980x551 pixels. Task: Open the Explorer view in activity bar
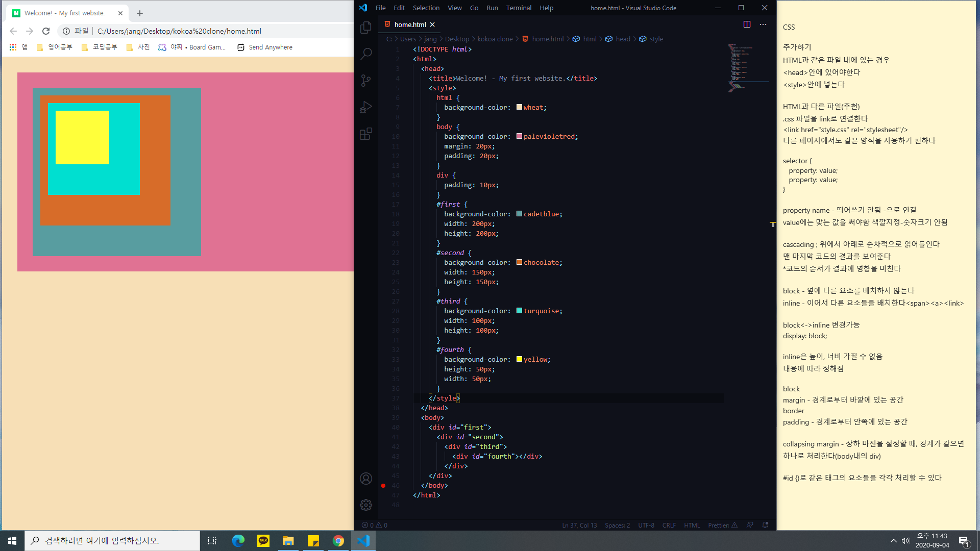coord(365,28)
